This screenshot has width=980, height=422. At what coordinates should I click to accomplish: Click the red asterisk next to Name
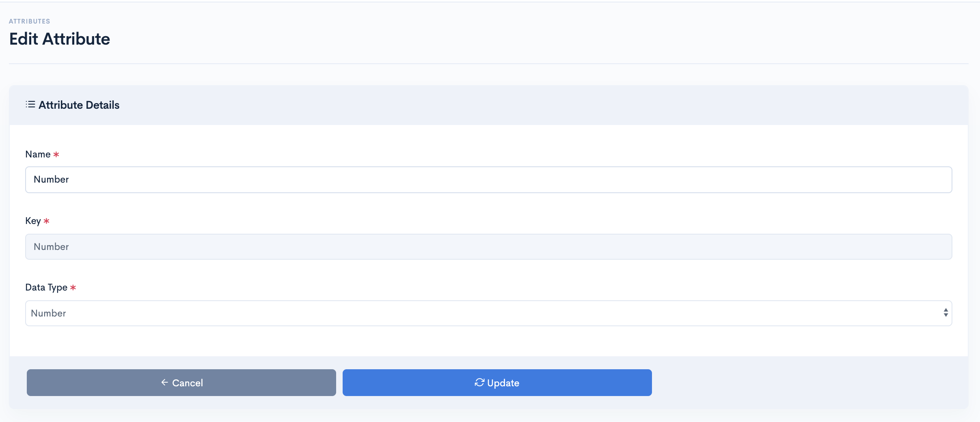(x=56, y=155)
